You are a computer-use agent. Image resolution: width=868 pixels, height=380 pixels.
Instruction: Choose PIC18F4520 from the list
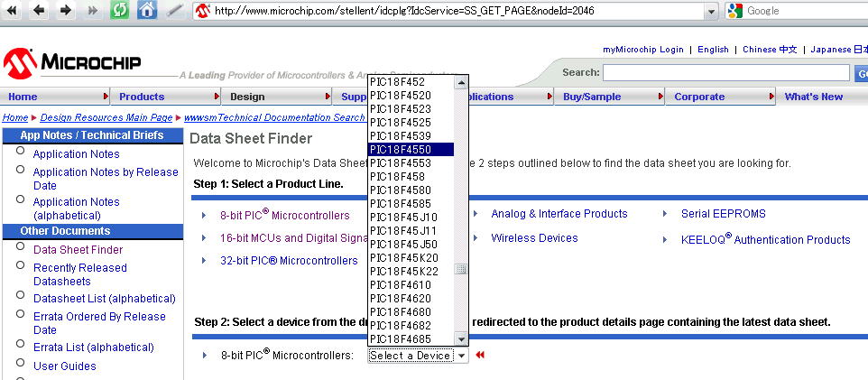(411, 96)
